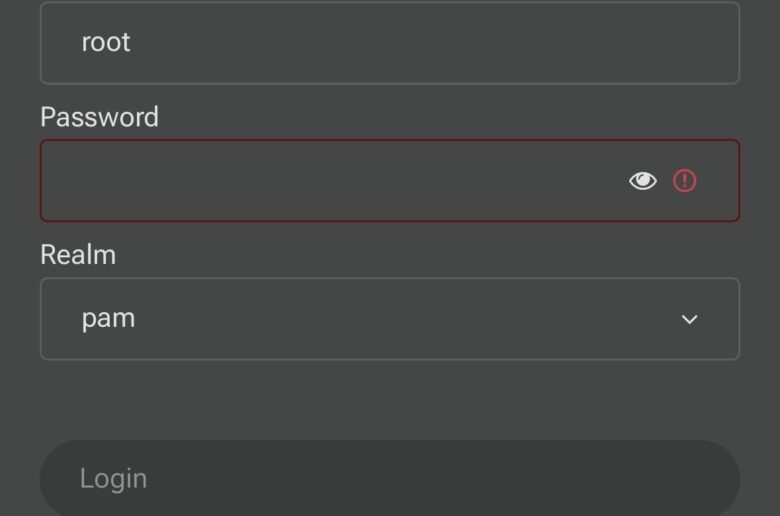Toggle password visibility eye
The width and height of the screenshot is (780, 516).
[x=643, y=181]
